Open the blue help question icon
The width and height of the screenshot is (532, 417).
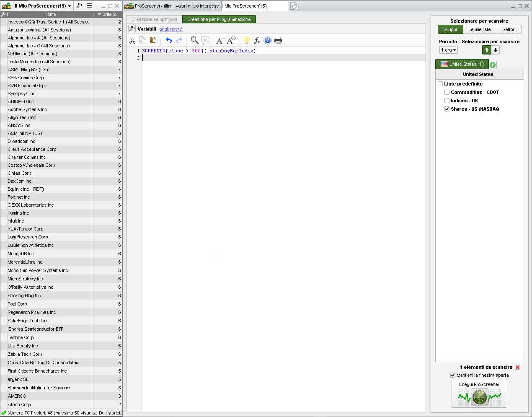click(x=267, y=40)
